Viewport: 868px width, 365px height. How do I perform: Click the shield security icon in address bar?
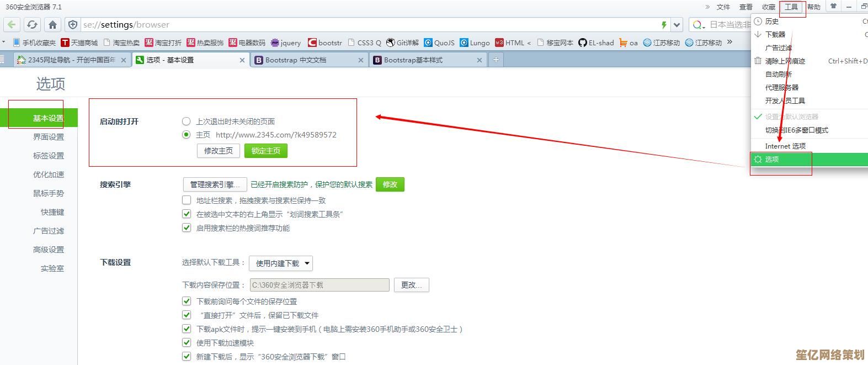(x=73, y=25)
